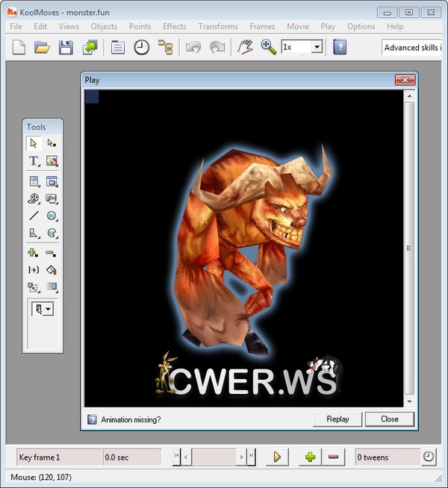Click the blue help question icon in toolbar
Screen dimensions: 448x488
[340, 47]
